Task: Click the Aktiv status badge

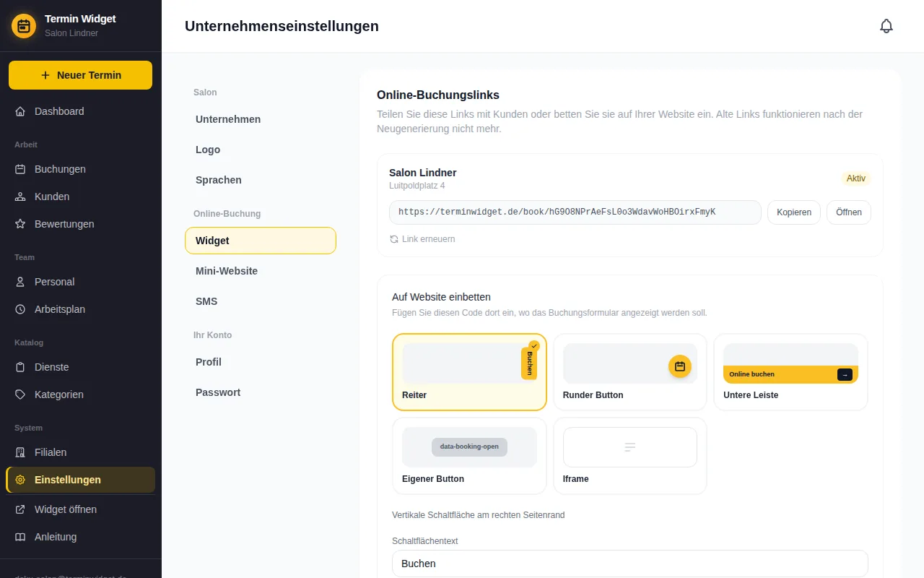Action: click(856, 178)
